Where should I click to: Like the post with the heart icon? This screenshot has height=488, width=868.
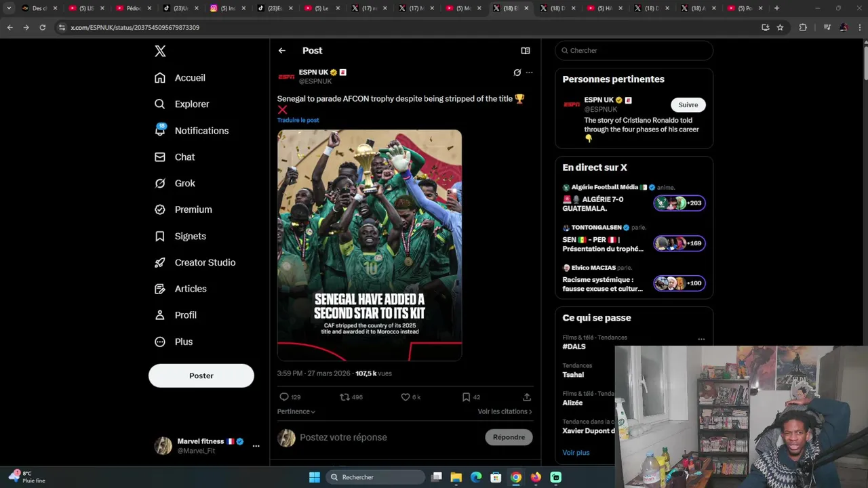[x=406, y=397]
